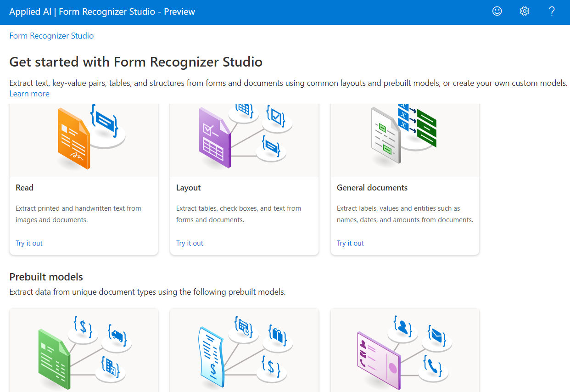Click the General documents description text

(405, 214)
